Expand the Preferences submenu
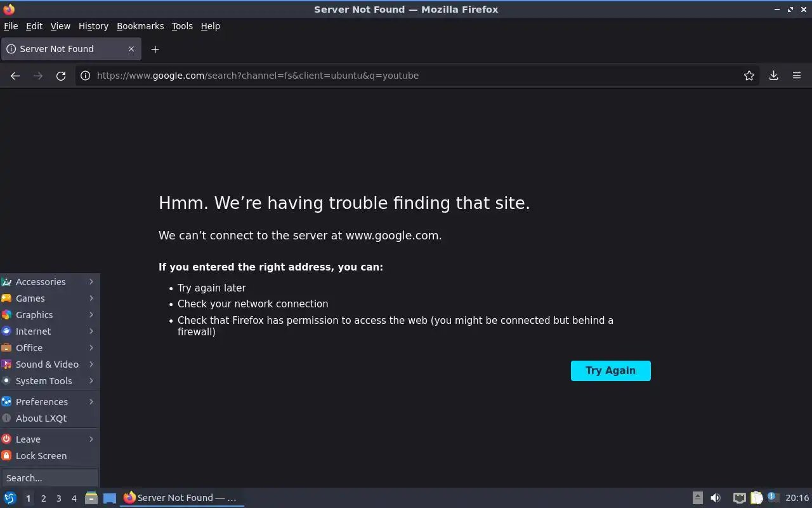This screenshot has height=508, width=812. 49,402
